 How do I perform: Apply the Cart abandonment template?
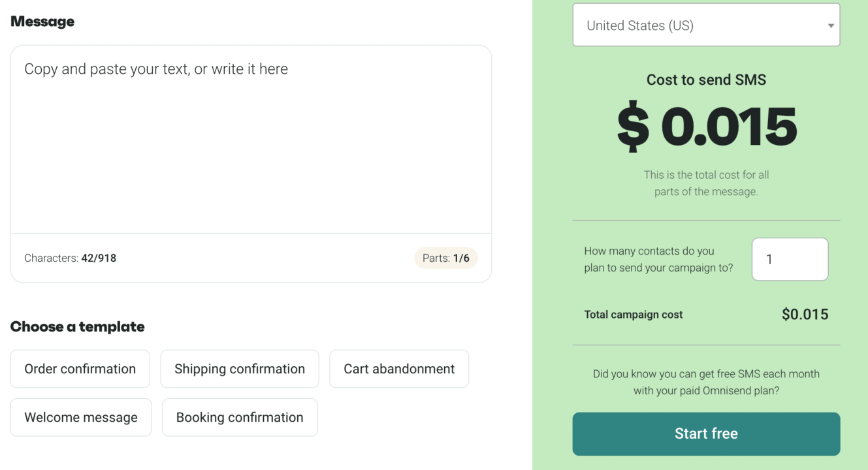tap(399, 369)
